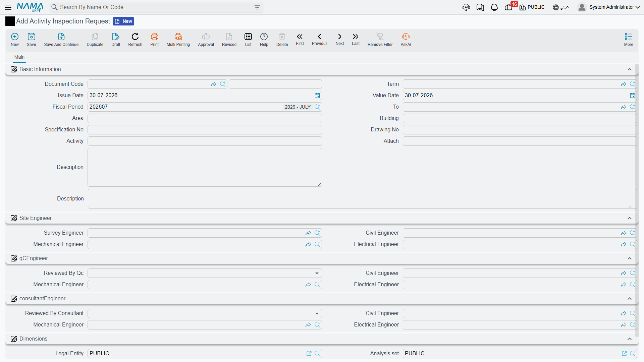The image size is (644, 362).
Task: Open Legal Entity record link icon
Action: (309, 354)
